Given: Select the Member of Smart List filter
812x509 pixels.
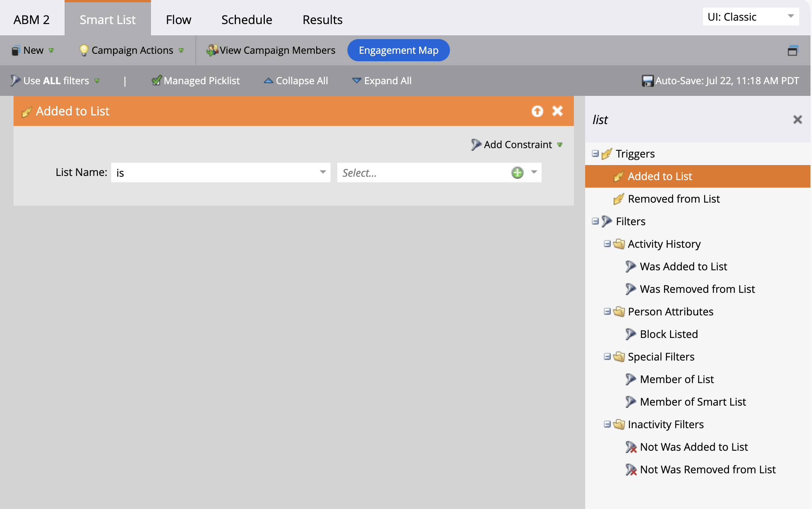Looking at the screenshot, I should [x=693, y=402].
